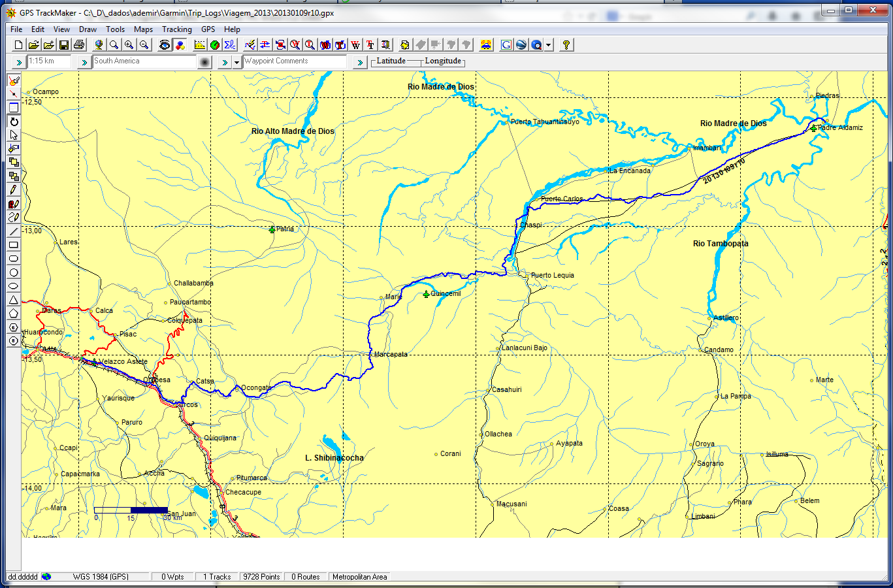This screenshot has height=588, width=893.
Task: Expand dropdown arrow next to map search icon
Action: (x=549, y=45)
